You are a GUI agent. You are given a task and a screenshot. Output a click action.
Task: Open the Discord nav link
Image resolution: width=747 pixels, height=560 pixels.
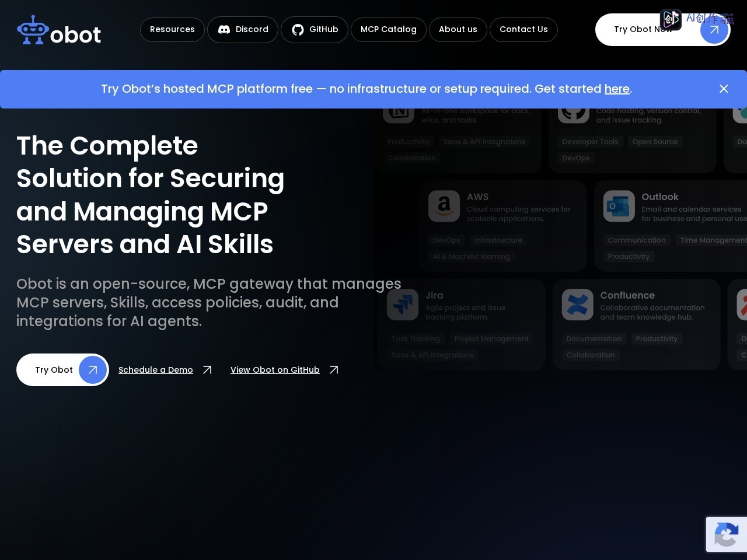243,29
